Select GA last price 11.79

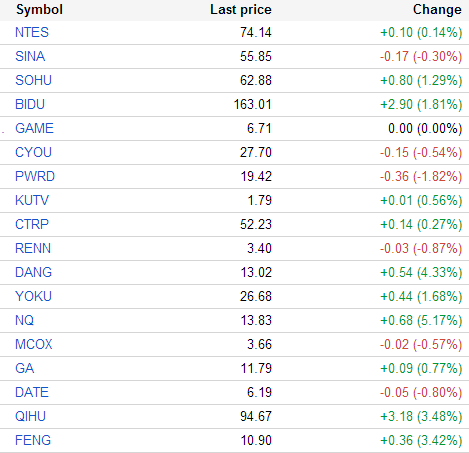(x=256, y=368)
